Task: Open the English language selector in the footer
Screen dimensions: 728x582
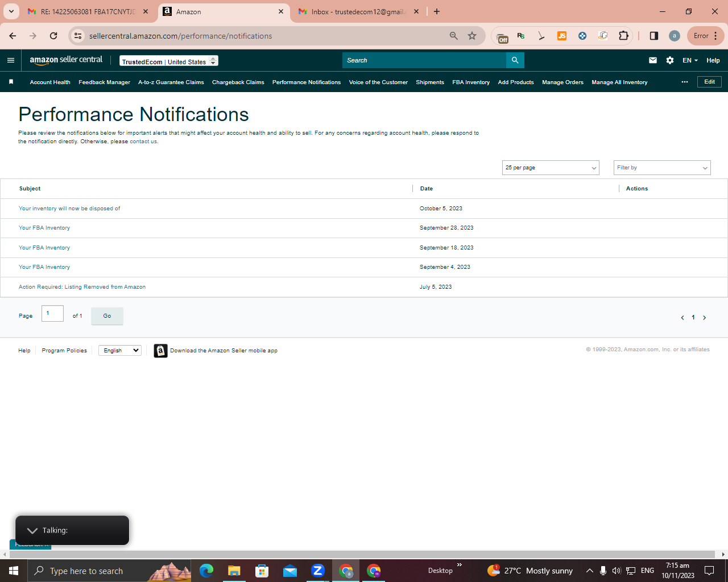Action: [x=120, y=350]
